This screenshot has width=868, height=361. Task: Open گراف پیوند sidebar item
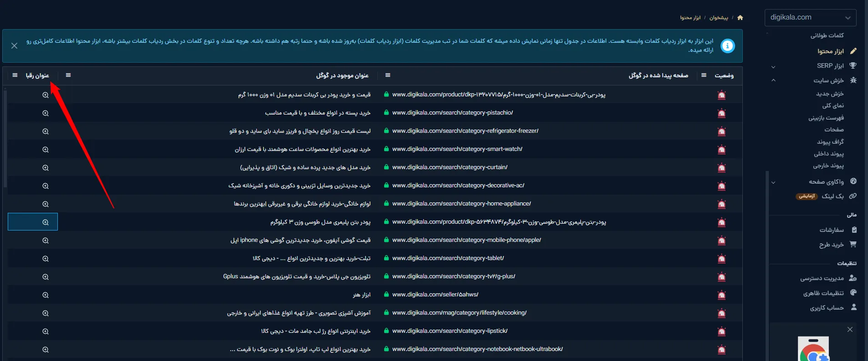point(830,142)
